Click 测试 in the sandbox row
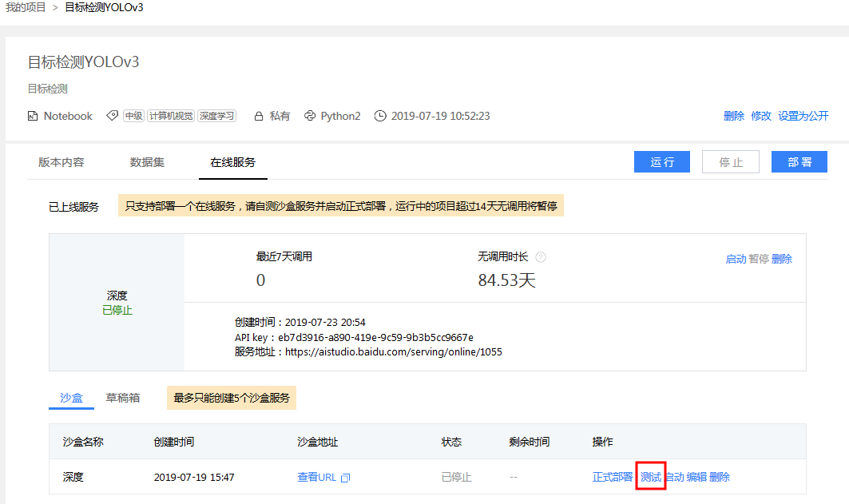This screenshot has width=849, height=504. [650, 477]
